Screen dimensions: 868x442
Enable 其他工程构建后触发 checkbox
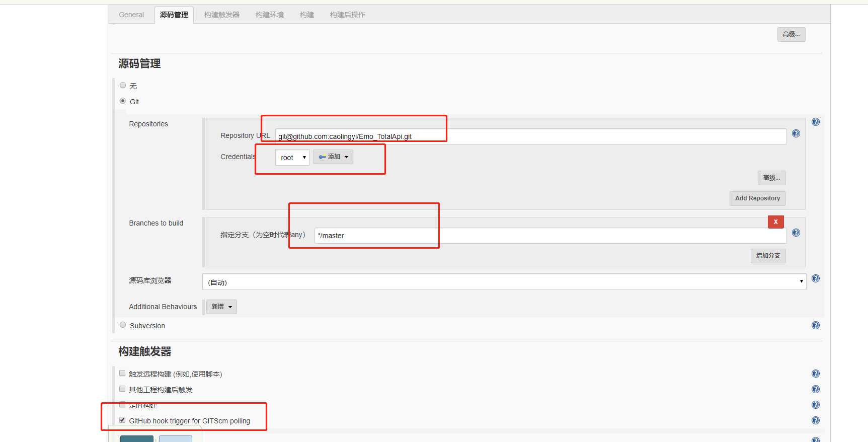122,389
